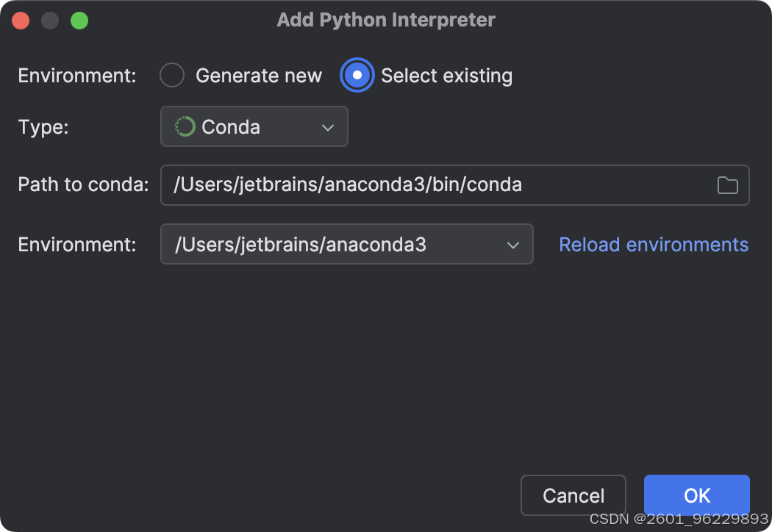The image size is (772, 532).
Task: Expand the Environment combo box chevron arrow
Action: (x=513, y=245)
